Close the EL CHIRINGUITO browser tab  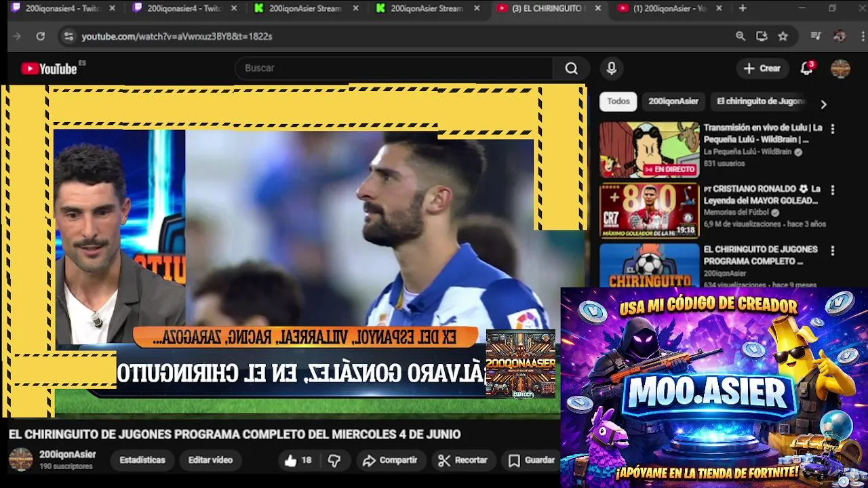[597, 8]
